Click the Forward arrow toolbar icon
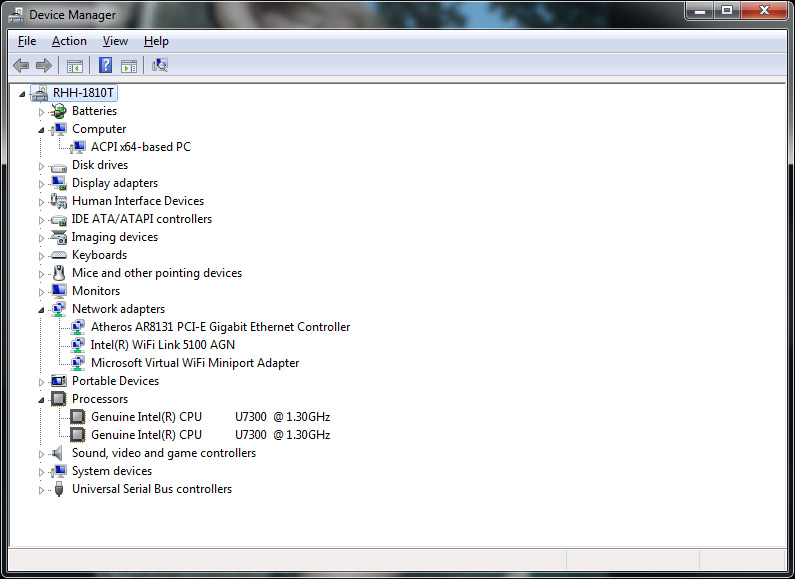The height and width of the screenshot is (579, 795). (44, 65)
